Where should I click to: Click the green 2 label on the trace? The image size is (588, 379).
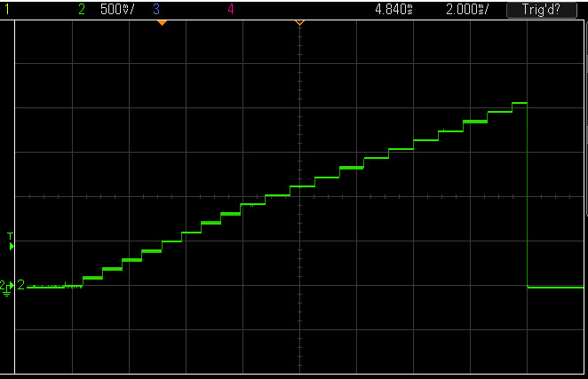point(20,285)
